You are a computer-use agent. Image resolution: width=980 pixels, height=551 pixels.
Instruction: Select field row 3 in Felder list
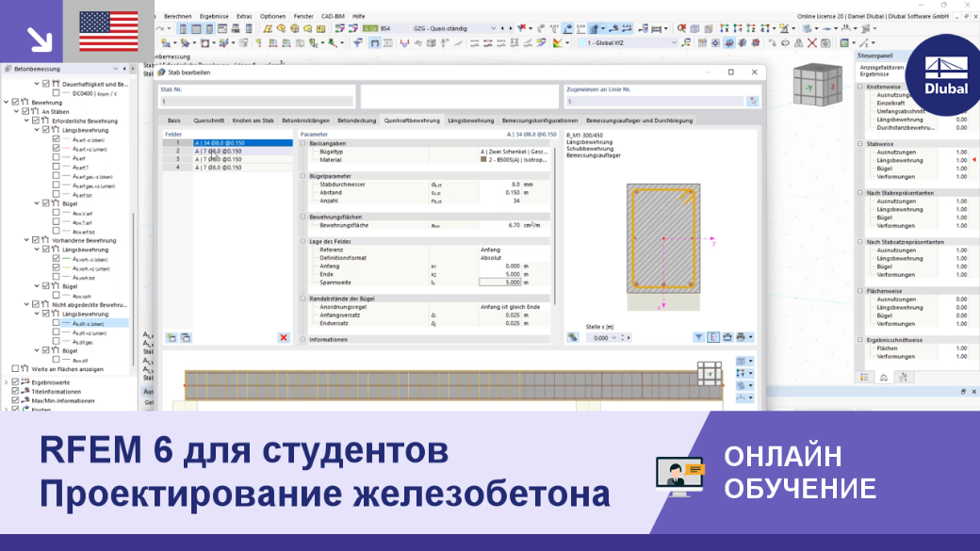pyautogui.click(x=227, y=159)
